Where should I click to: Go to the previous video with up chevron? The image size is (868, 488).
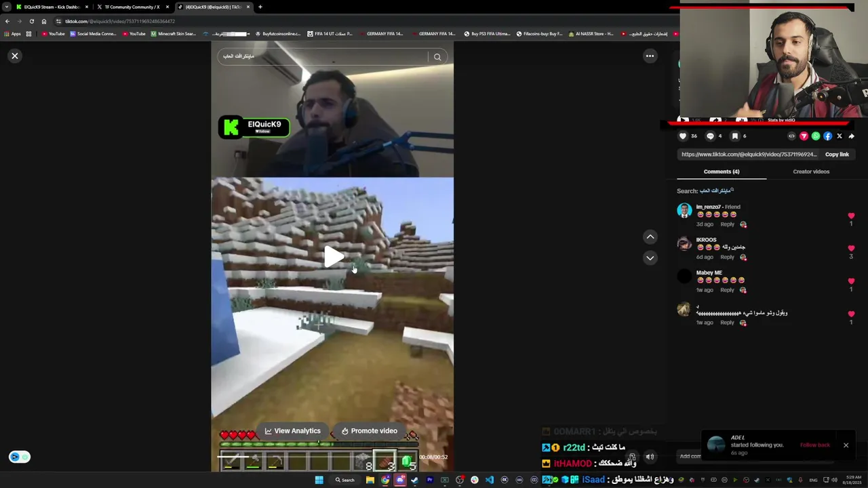click(650, 237)
